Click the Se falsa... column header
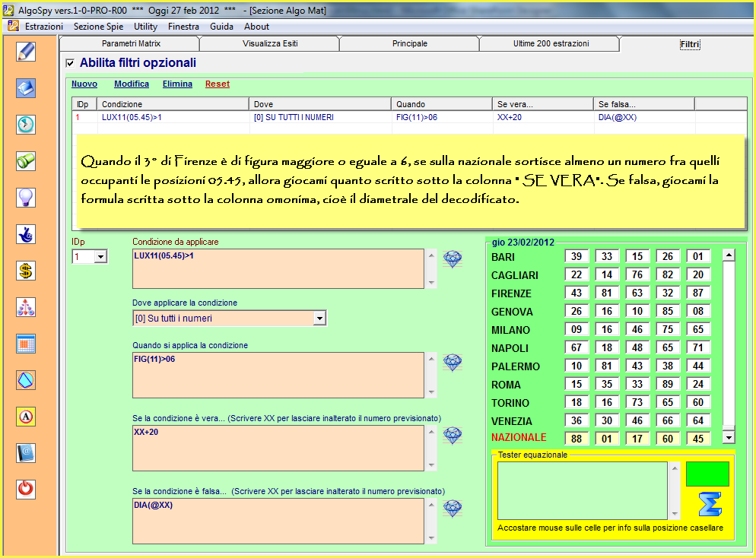The width and height of the screenshot is (756, 558). pyautogui.click(x=643, y=104)
